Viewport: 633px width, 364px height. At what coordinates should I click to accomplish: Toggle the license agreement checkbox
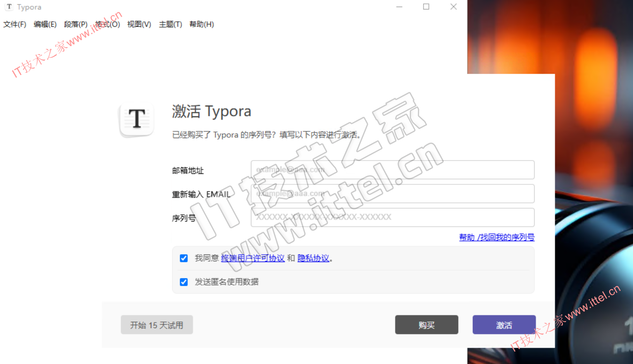(x=184, y=258)
